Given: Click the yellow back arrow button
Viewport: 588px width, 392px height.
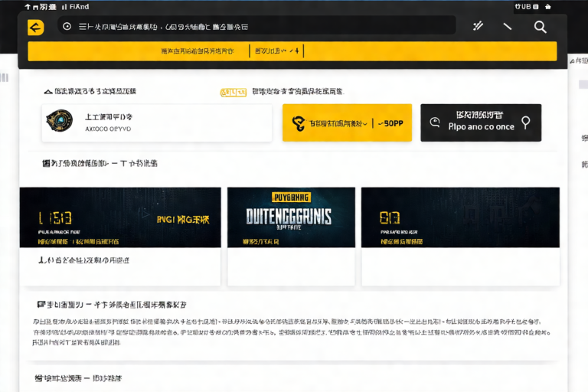Looking at the screenshot, I should tap(36, 28).
